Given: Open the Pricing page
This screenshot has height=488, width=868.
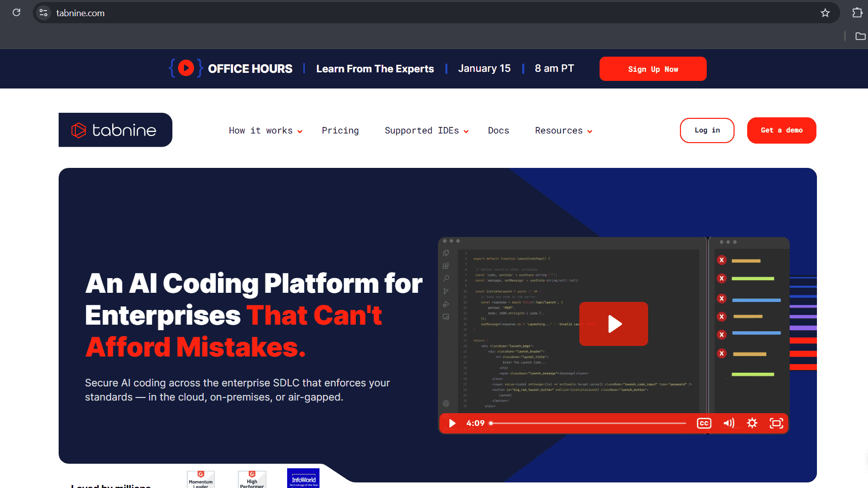Looking at the screenshot, I should coord(340,130).
